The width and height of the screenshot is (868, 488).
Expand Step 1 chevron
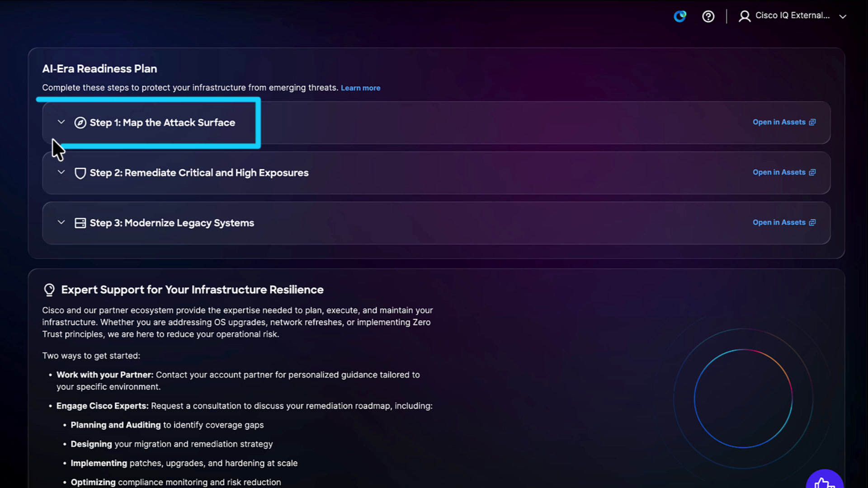[x=61, y=122]
